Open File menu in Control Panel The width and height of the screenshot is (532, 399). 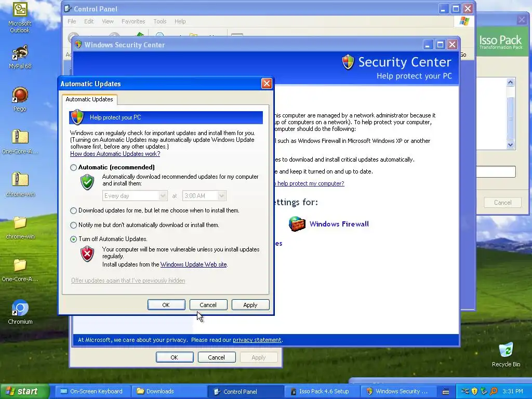coord(72,21)
